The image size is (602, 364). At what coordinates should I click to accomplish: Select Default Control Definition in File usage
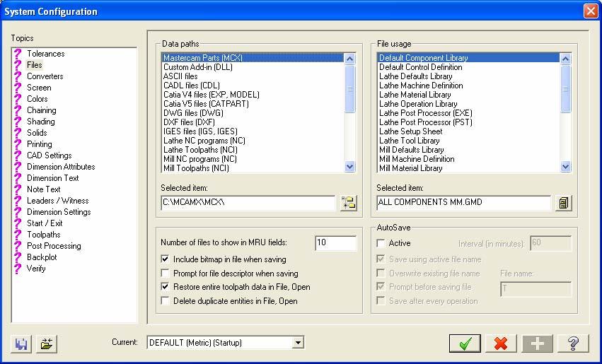click(469, 67)
